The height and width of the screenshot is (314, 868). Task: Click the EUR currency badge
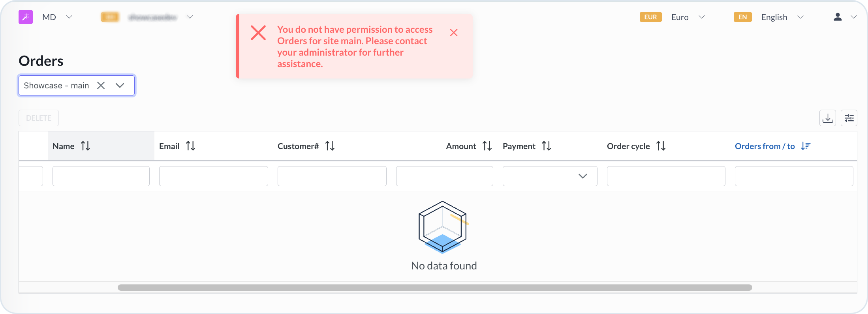point(650,17)
